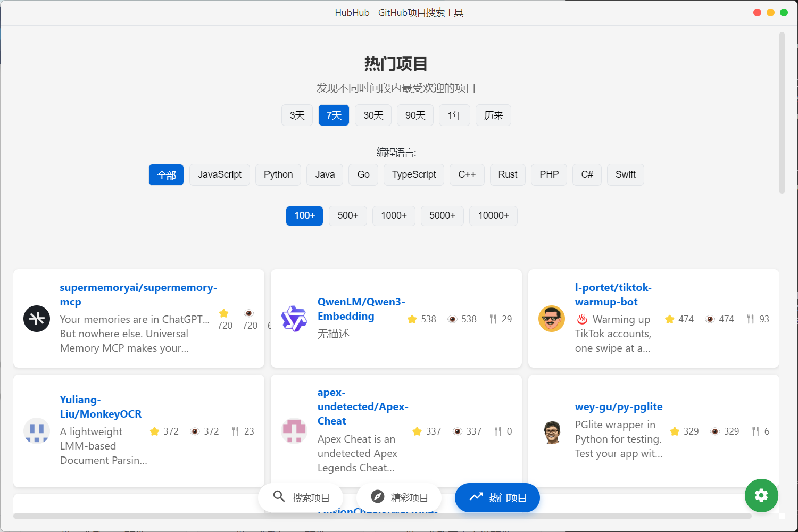The image size is (798, 532).
Task: Filter by C++ language
Action: [x=467, y=175]
